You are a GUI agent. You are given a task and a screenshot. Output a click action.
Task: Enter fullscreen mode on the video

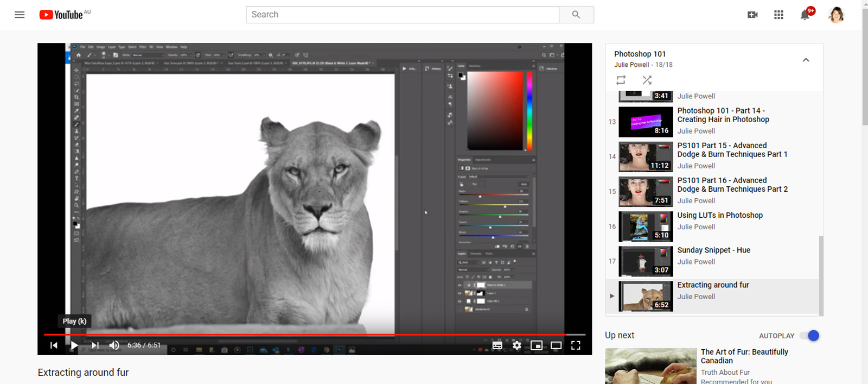point(576,345)
